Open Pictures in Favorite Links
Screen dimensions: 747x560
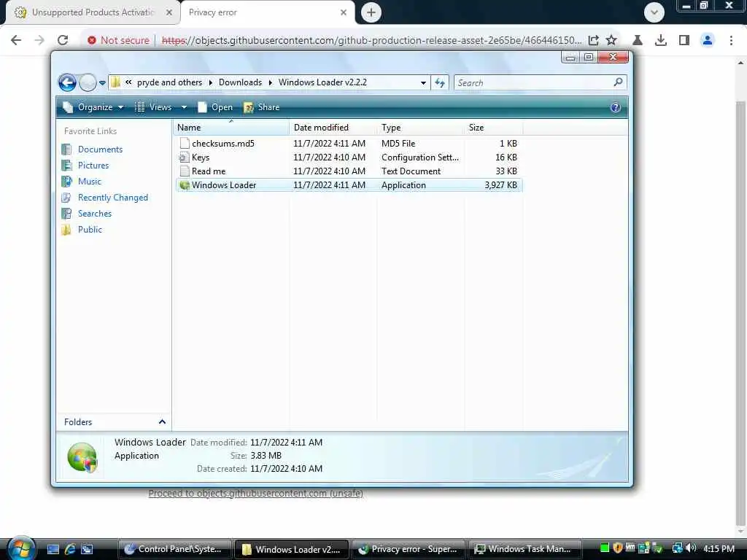93,166
